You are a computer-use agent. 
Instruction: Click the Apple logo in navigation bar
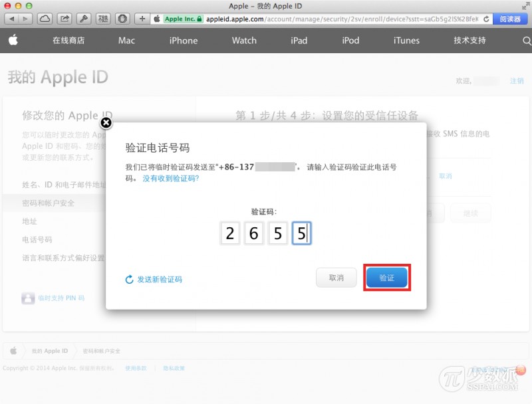(13, 40)
